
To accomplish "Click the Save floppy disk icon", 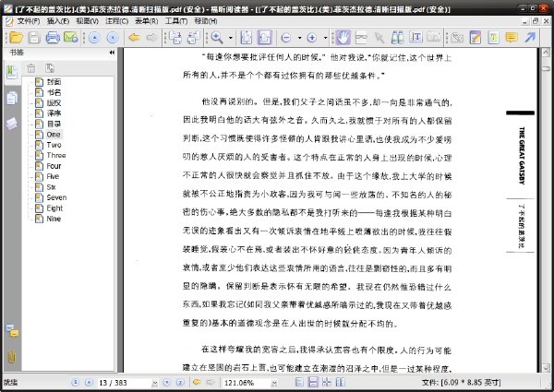I will tap(34, 37).
